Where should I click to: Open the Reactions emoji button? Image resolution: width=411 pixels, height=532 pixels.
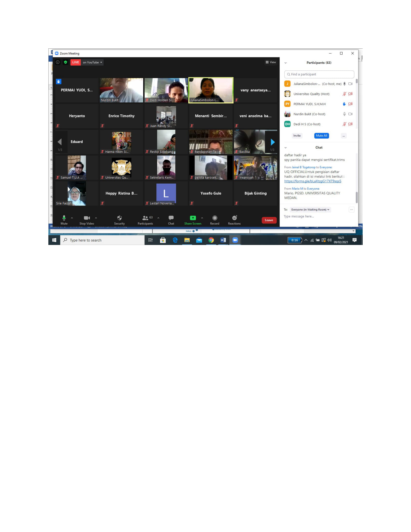click(x=234, y=220)
